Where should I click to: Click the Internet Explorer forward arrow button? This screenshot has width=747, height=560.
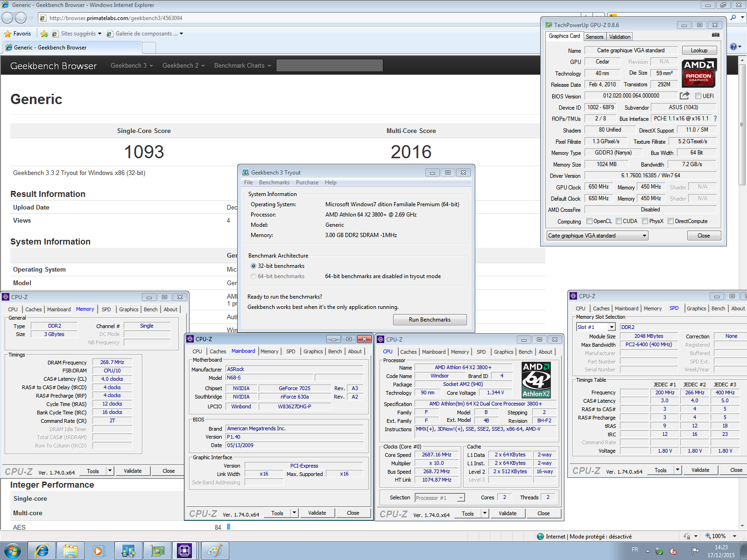[x=21, y=18]
